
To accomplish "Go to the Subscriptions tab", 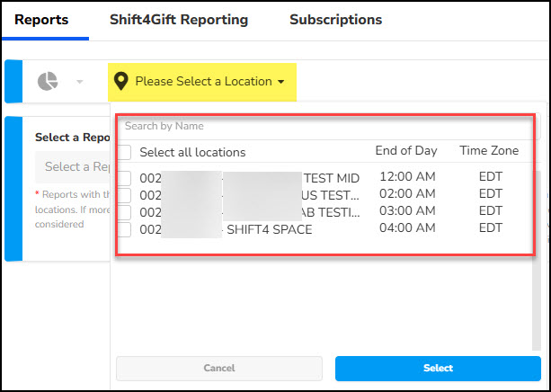I will [x=335, y=20].
